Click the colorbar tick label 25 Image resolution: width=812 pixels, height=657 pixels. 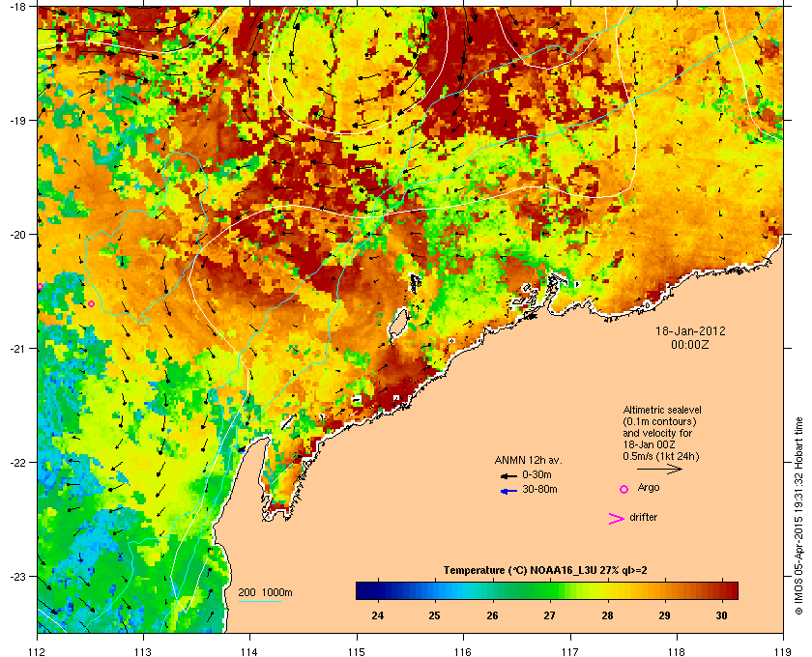[x=434, y=615]
